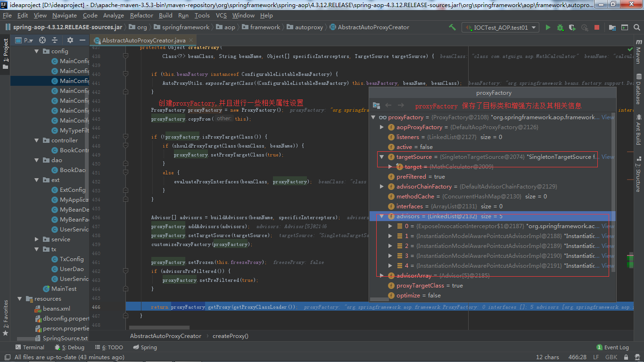Image resolution: width=644 pixels, height=362 pixels.
Task: Open the Refactor menu
Action: pyautogui.click(x=141, y=16)
